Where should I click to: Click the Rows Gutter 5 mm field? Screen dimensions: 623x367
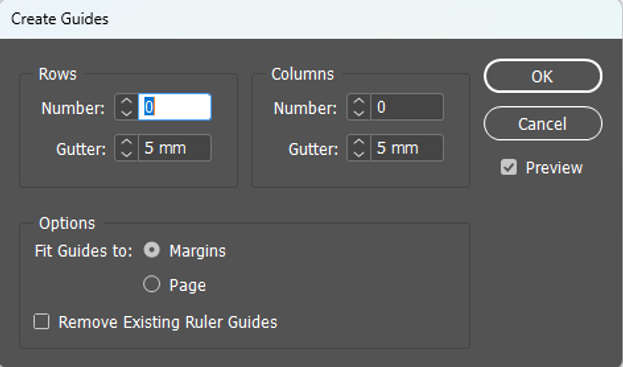click(174, 148)
